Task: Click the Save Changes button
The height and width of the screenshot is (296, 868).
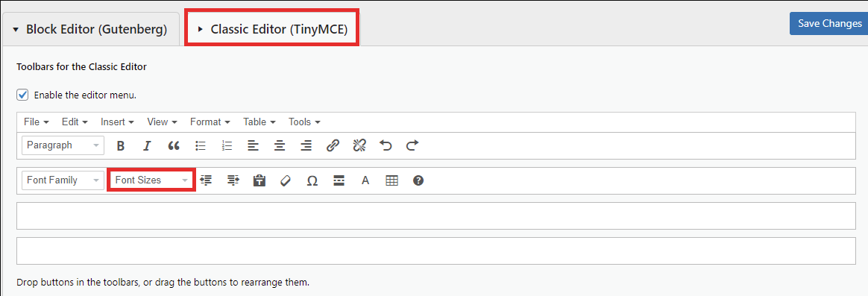Action: tap(829, 24)
